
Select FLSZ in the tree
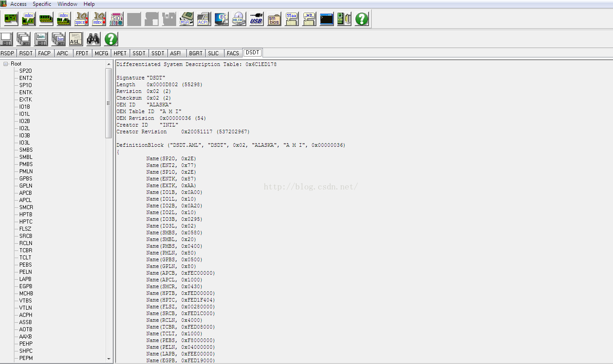click(x=25, y=229)
